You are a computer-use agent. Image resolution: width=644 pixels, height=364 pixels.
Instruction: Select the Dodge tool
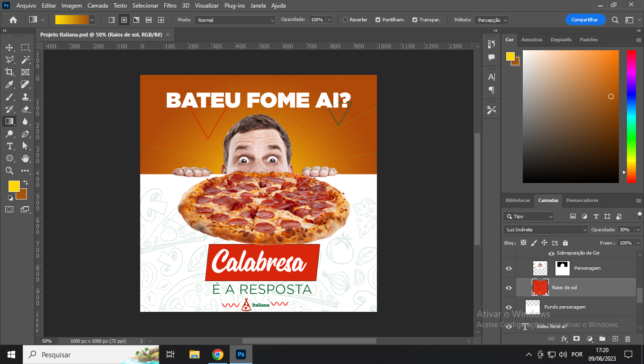(9, 134)
